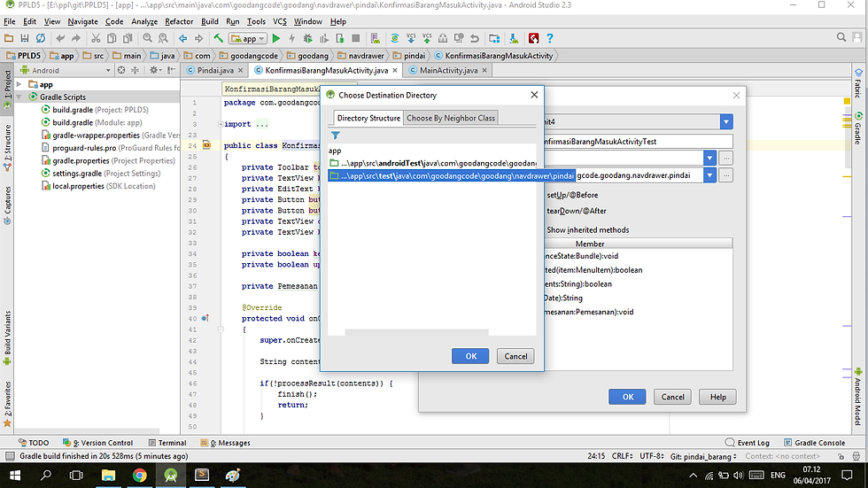Viewport: 868px width, 488px height.
Task: Open the superclass dropdown arrow
Action: click(x=709, y=158)
